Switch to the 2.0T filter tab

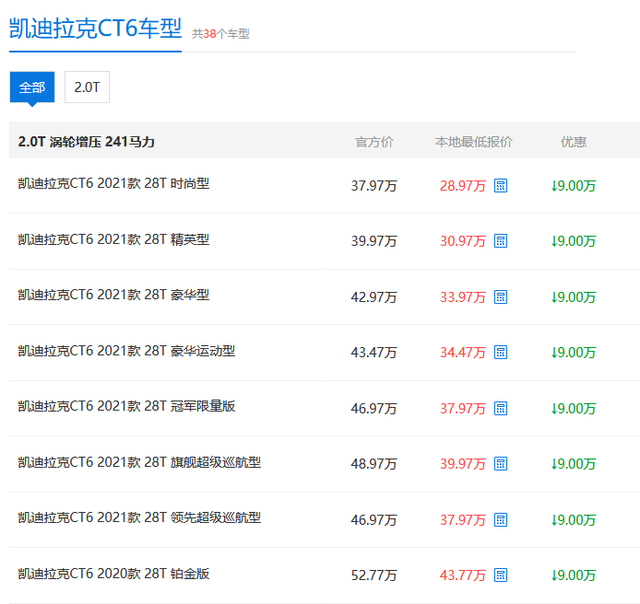click(87, 87)
